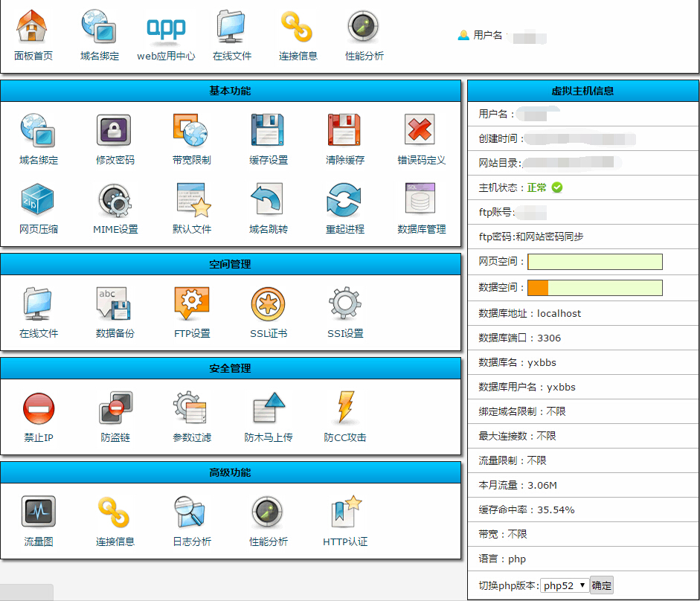The width and height of the screenshot is (700, 601).
Task: Click the 数据空间 usage progress bar
Action: coord(594,287)
